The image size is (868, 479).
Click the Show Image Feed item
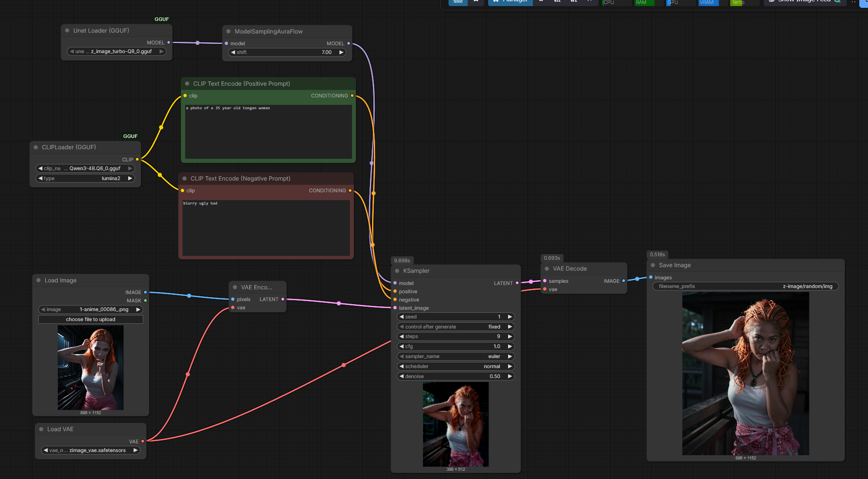[804, 1]
